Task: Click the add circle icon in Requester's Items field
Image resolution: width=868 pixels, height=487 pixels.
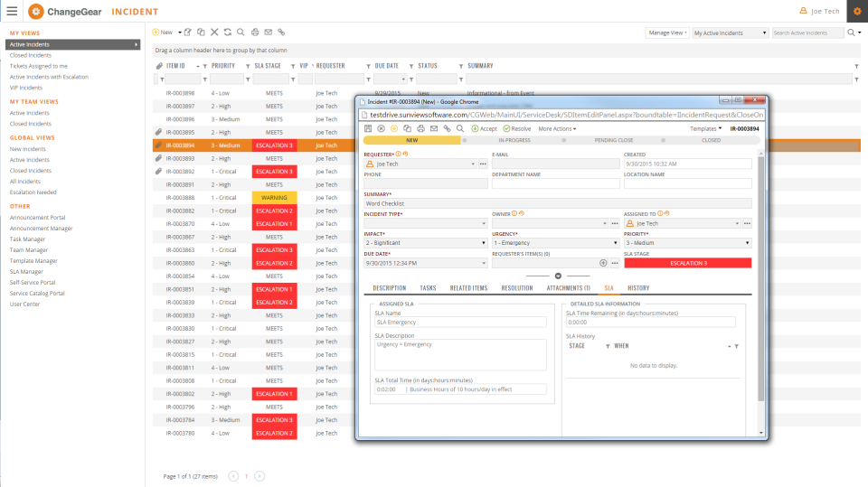Action: coord(603,264)
